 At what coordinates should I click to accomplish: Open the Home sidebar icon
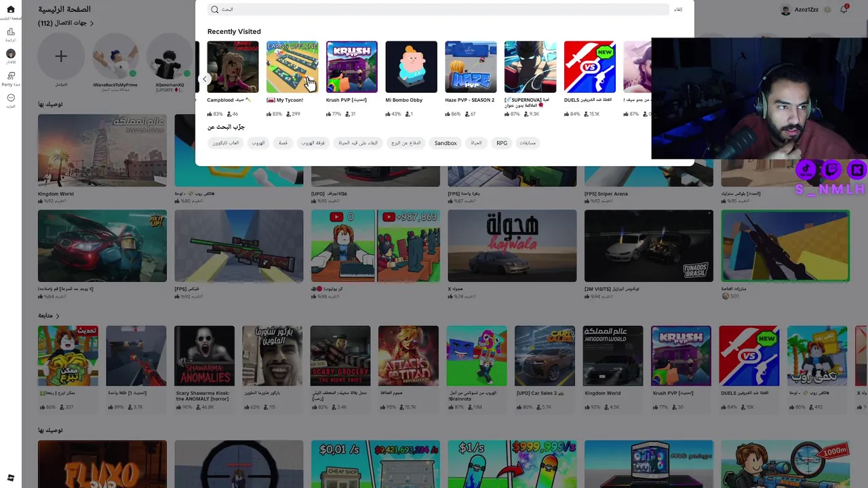tap(10, 9)
